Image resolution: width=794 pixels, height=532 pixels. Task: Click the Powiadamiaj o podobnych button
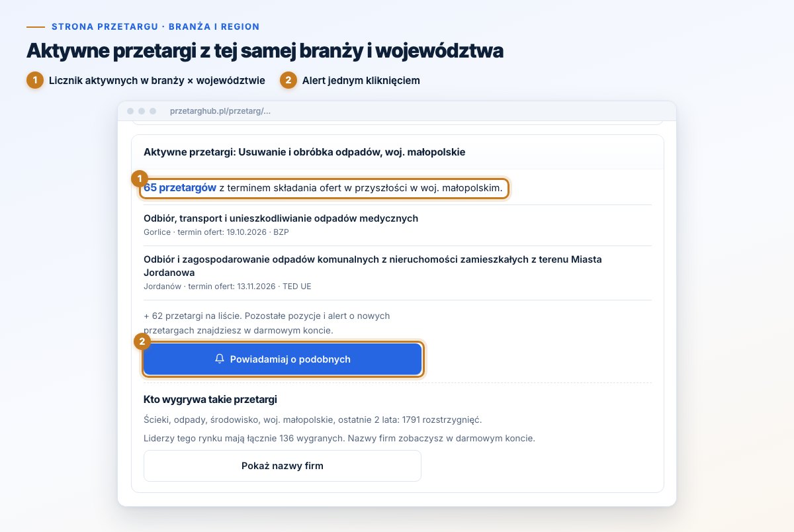(x=283, y=359)
